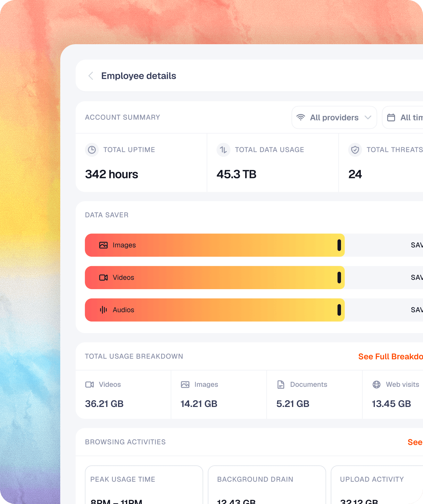Click the 14.21 GB images value
This screenshot has height=504, width=423.
point(199,404)
